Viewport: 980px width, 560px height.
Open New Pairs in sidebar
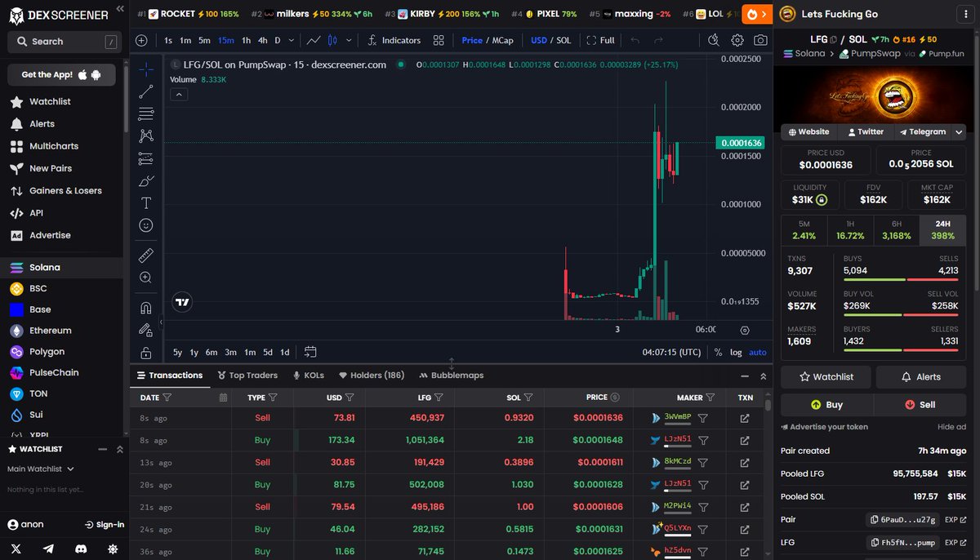pos(51,168)
